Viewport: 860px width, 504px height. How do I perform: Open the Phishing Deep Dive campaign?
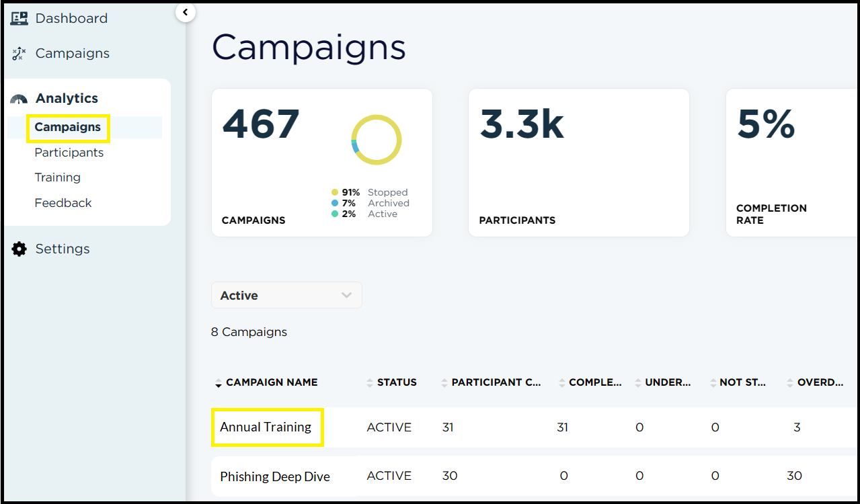pyautogui.click(x=275, y=476)
